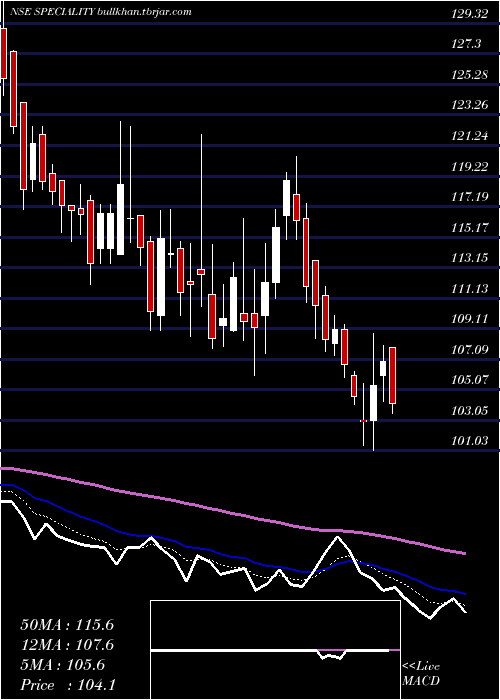Viewport: 500px width, 700px height.
Task: Click the pink 50MA line
Action: click(x=232, y=510)
